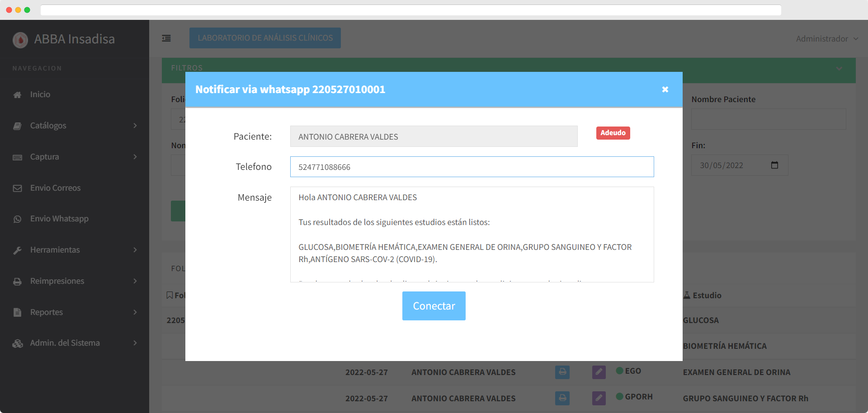
Task: Expand the Admin. del Sistema chevron
Action: (x=135, y=343)
